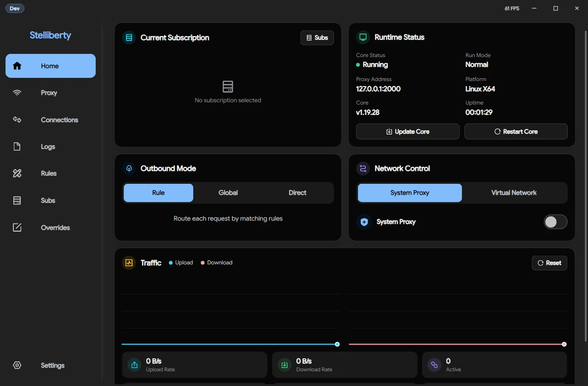Click the Active connections link icon

(x=434, y=365)
